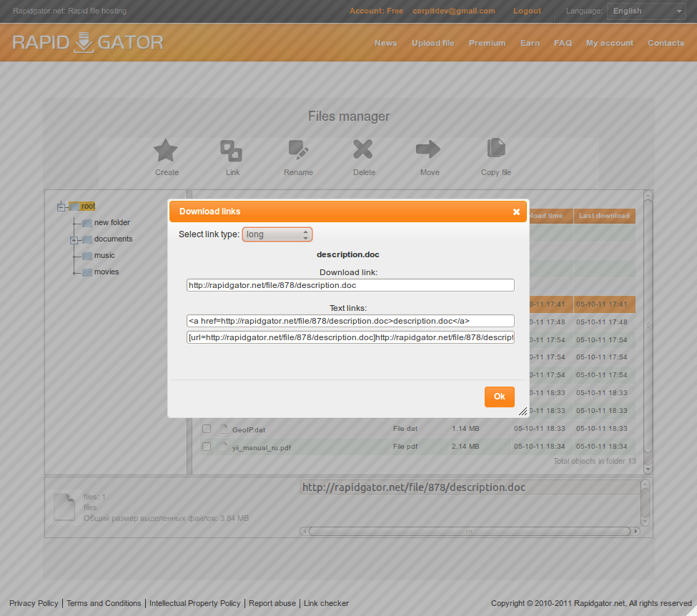This screenshot has width=697, height=616.
Task: Select the root folder icon
Action: pyautogui.click(x=74, y=207)
